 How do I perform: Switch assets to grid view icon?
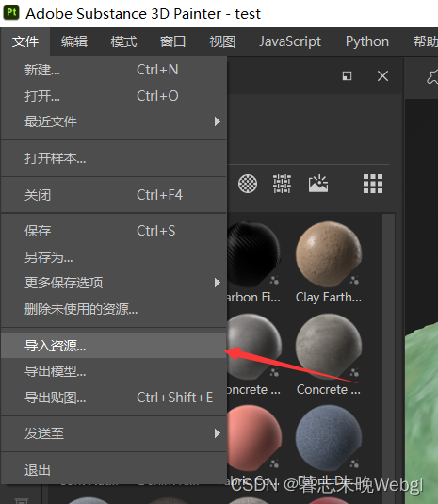pyautogui.click(x=373, y=184)
